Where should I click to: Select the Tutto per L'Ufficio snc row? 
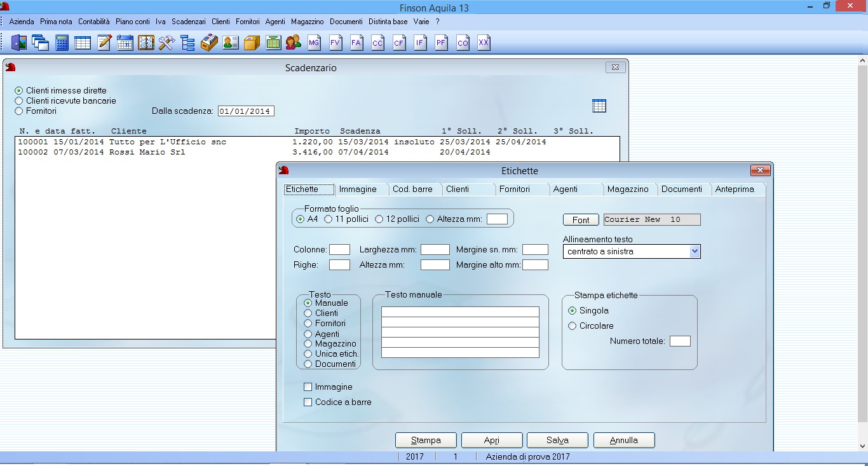pos(317,142)
